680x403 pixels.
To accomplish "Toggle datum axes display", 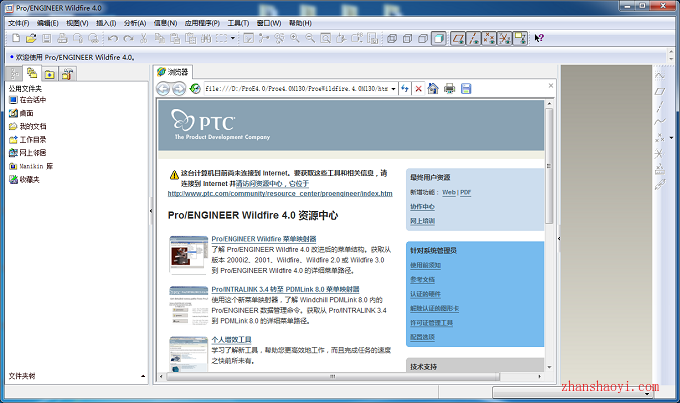I will (474, 38).
